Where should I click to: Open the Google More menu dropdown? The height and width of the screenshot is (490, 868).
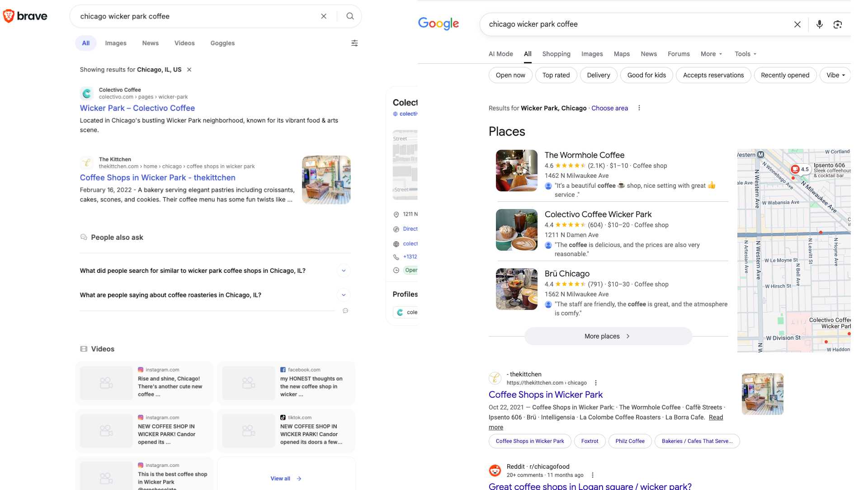(711, 54)
